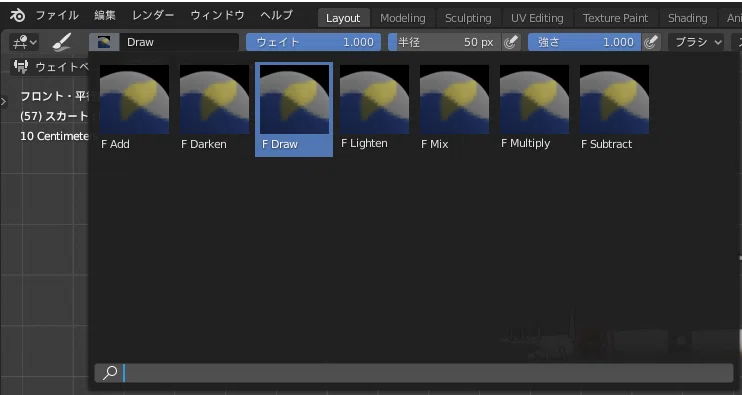Image resolution: width=742 pixels, height=395 pixels.
Task: Switch to the UV Editing workspace tab
Action: tap(537, 18)
